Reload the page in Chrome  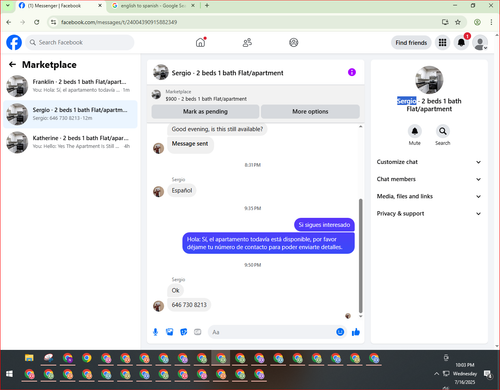[37, 22]
